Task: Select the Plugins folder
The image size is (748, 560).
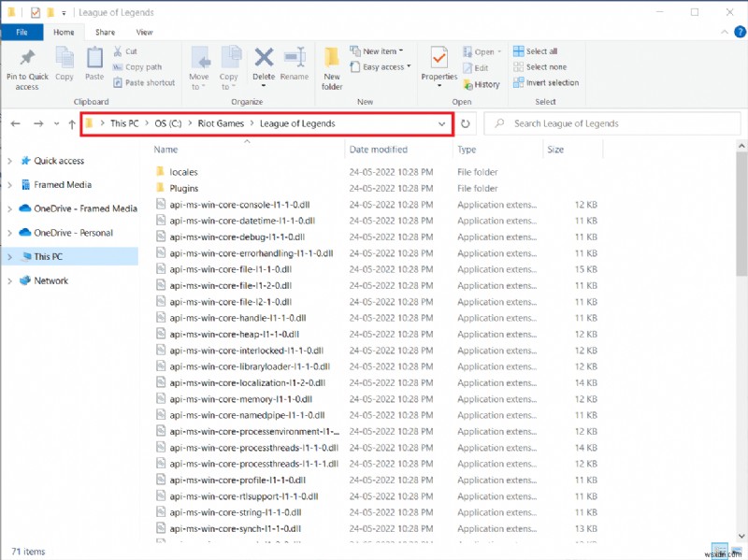Action: (183, 188)
